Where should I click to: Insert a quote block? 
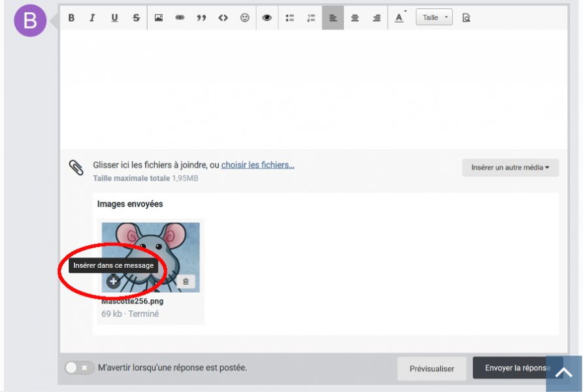pyautogui.click(x=201, y=18)
